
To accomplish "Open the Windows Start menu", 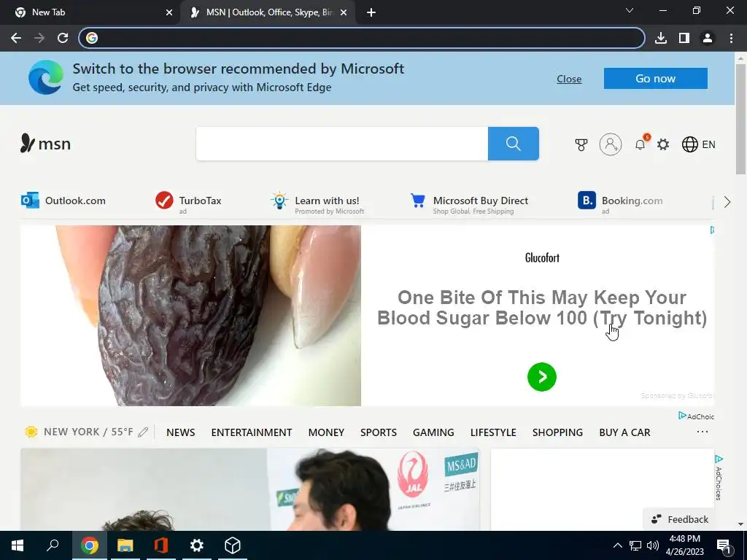I will pos(18,545).
